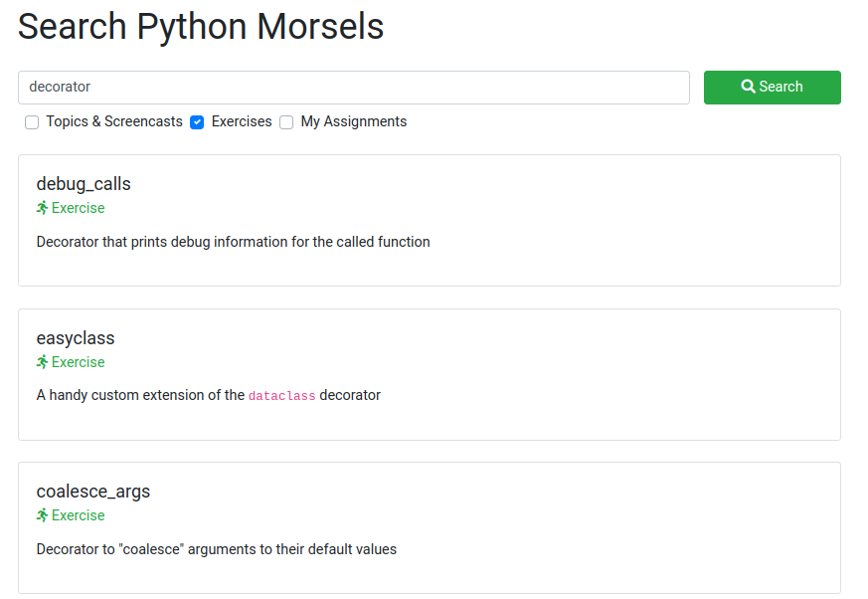
Task: Select the debug_calls description text
Action: (x=233, y=242)
